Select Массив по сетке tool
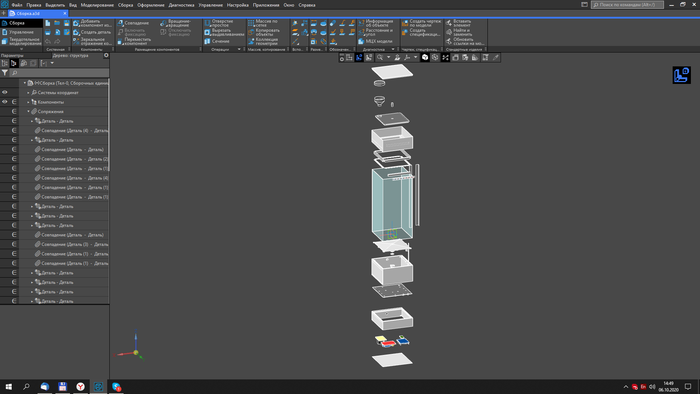The width and height of the screenshot is (700, 394). 262,23
